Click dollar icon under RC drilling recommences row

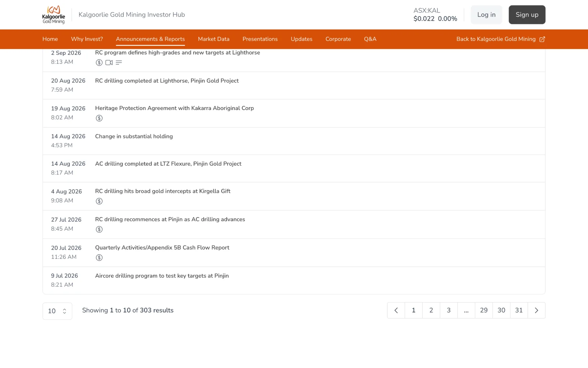pos(99,230)
